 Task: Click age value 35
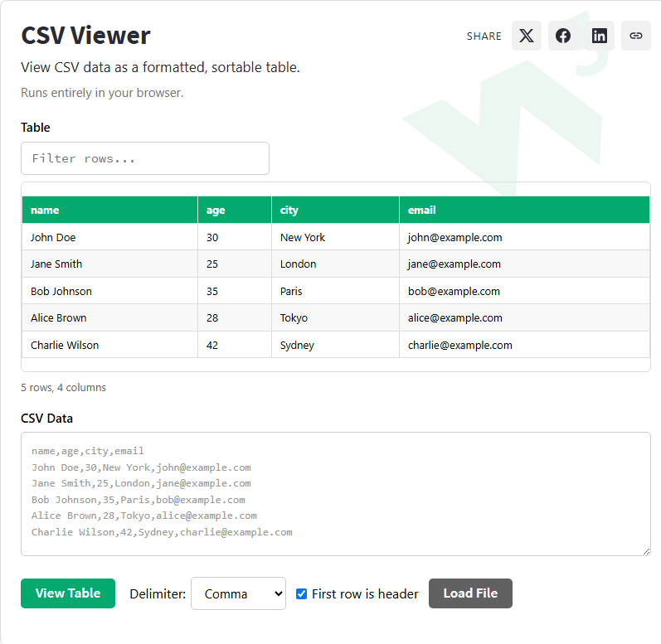point(235,291)
